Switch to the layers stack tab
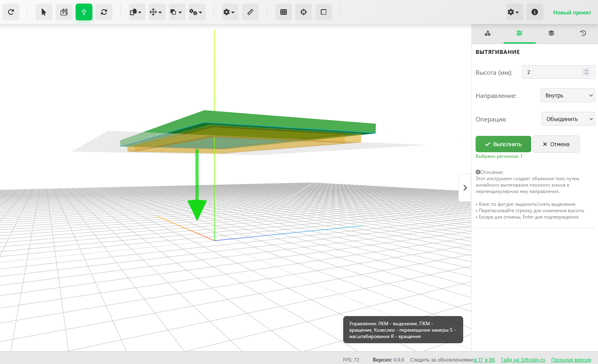Screen dimensions: 598x364 coord(551,33)
